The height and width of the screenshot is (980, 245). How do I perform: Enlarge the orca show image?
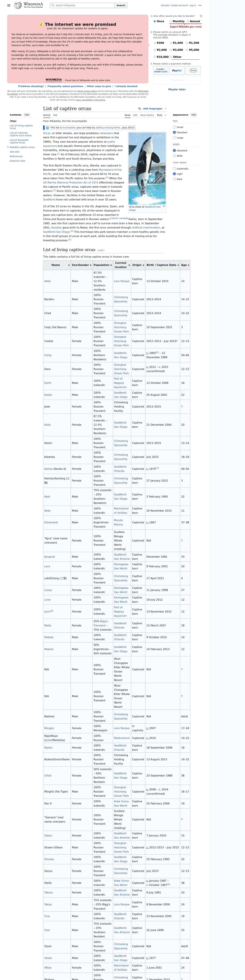pyautogui.click(x=164, y=206)
